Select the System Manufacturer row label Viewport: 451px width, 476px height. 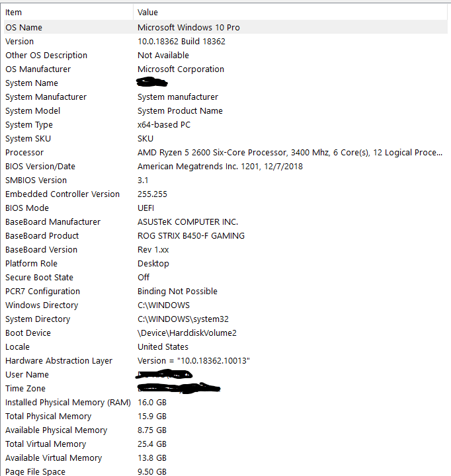tap(46, 97)
